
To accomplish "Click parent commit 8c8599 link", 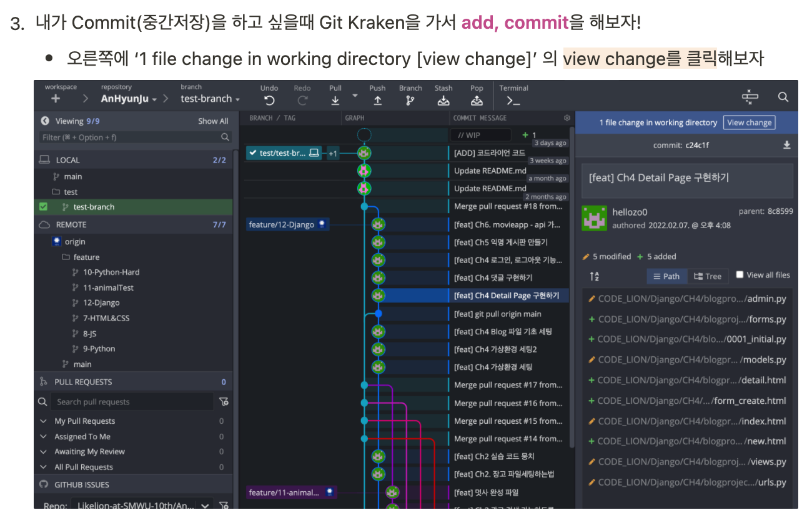I will point(779,211).
